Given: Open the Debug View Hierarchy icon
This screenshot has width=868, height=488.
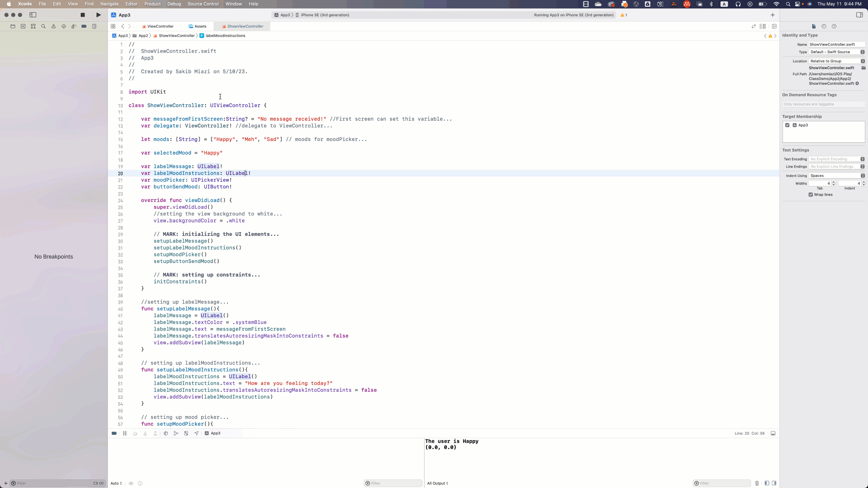Looking at the screenshot, I should 166,434.
